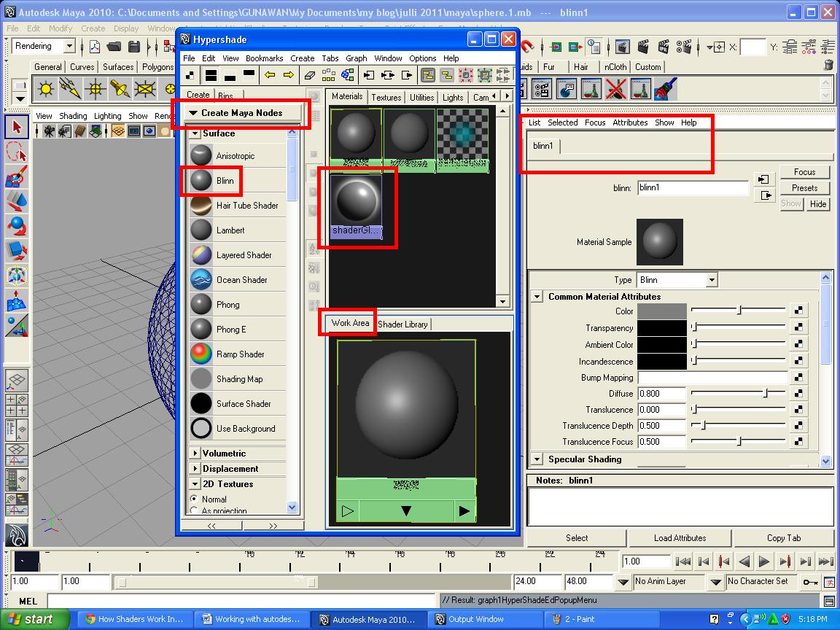
Task: Expand the Displacement node category
Action: coord(195,469)
